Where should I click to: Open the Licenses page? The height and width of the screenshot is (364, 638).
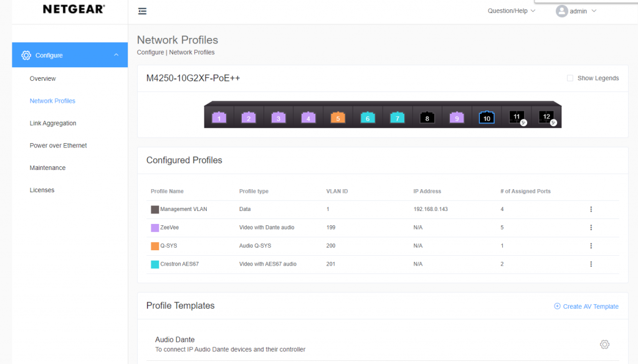(x=42, y=190)
